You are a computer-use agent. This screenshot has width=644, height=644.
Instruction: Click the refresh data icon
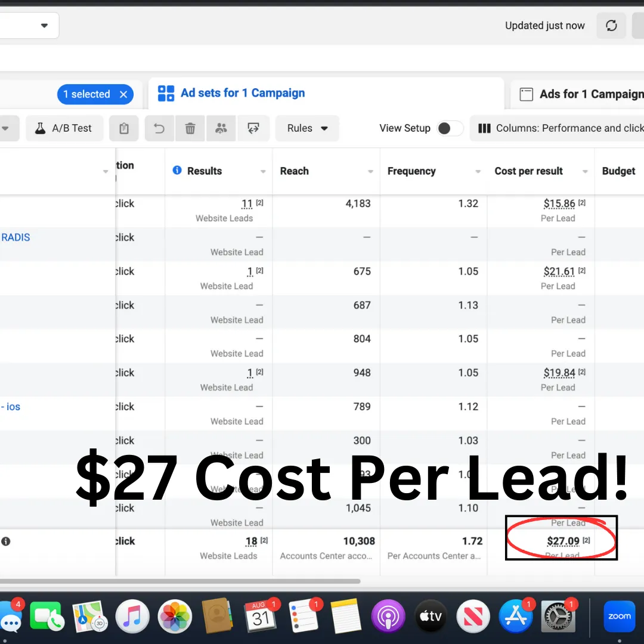click(611, 26)
